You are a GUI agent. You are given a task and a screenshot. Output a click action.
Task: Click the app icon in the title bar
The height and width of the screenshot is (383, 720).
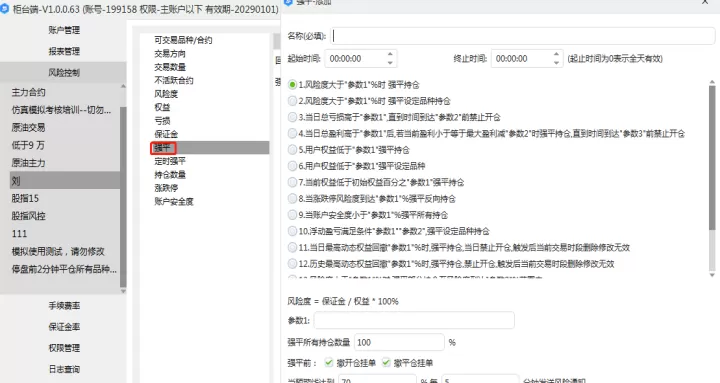coord(5,9)
